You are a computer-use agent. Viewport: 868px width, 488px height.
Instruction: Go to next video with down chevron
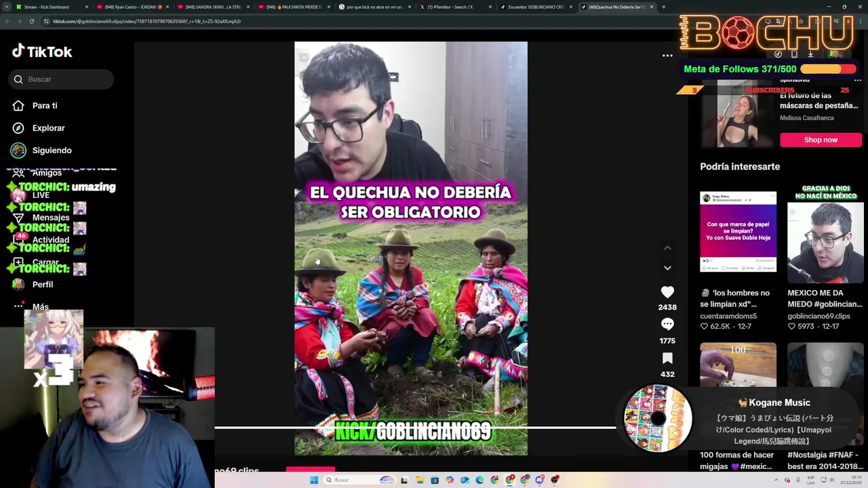coord(667,268)
